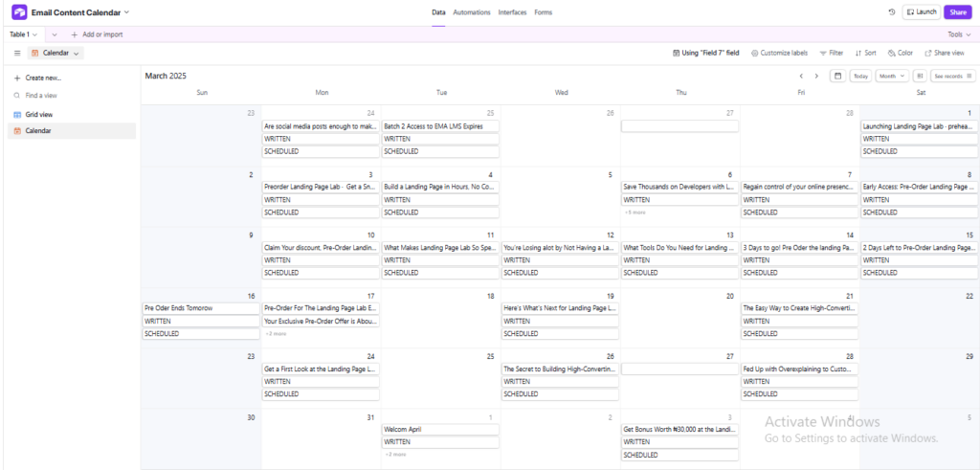Go to the next month arrow
The image size is (980, 470).
(816, 76)
